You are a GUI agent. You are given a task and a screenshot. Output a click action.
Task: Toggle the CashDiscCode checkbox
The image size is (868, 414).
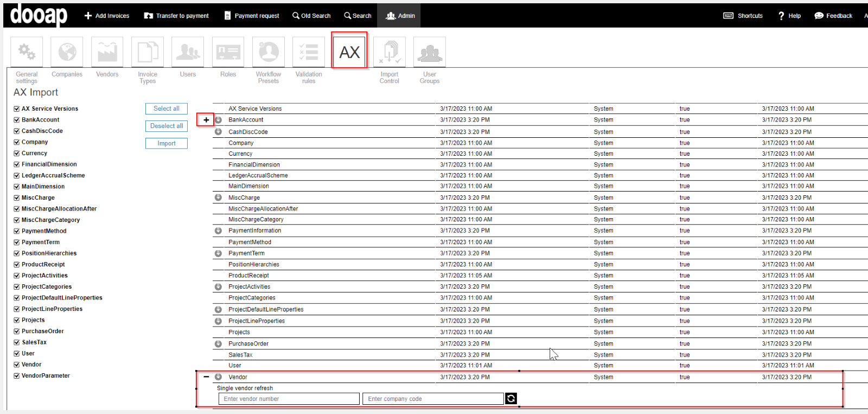(x=17, y=131)
